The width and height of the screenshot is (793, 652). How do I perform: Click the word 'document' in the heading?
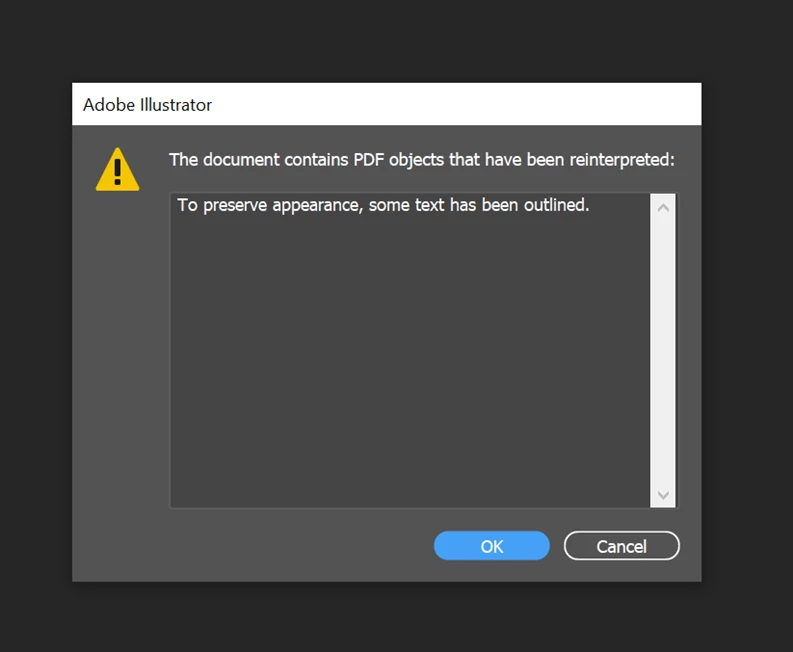[x=241, y=160]
